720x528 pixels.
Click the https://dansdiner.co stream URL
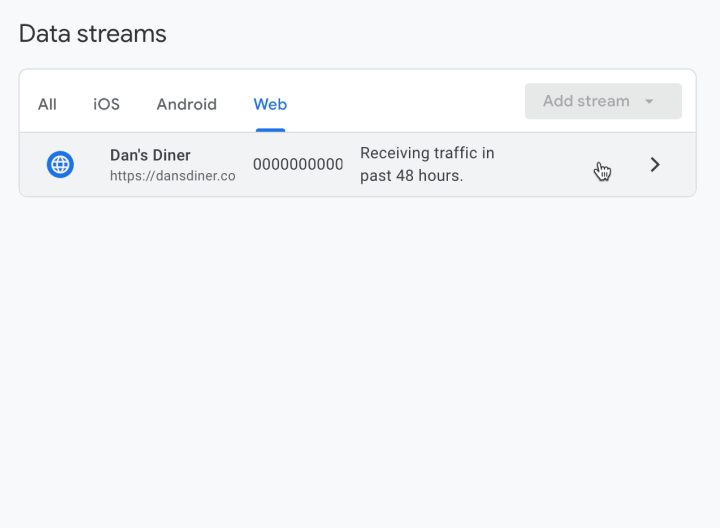coord(172,176)
